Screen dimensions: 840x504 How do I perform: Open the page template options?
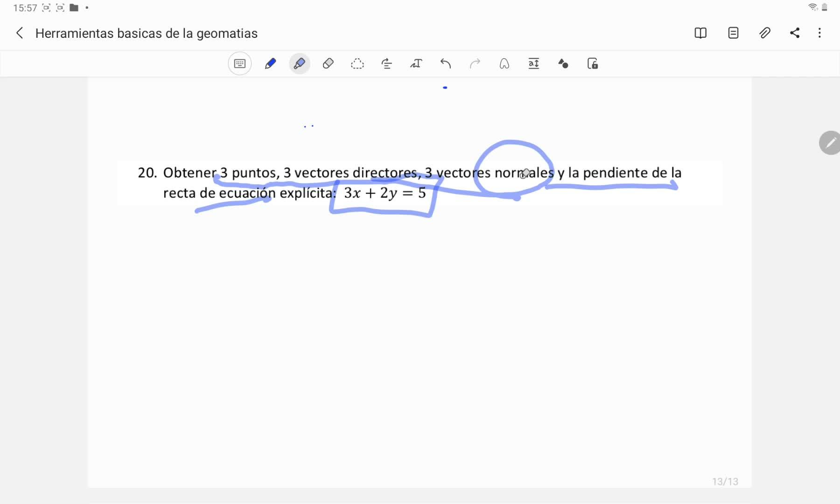(733, 33)
